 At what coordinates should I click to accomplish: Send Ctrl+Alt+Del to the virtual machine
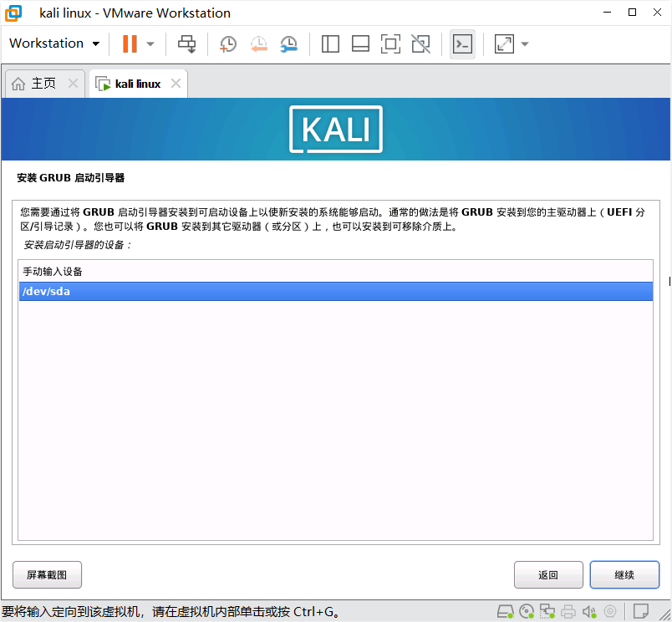pyautogui.click(x=187, y=43)
